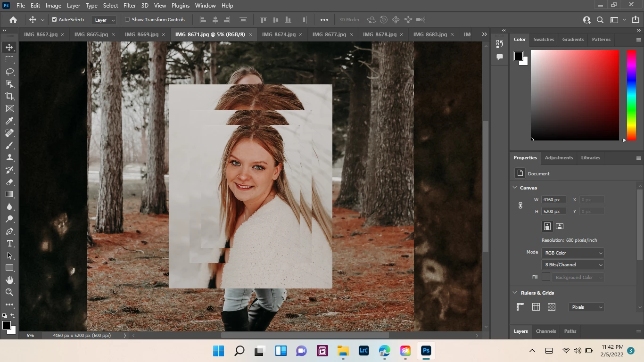
Task: Switch to the IMG_8674.jpg document tab
Action: [x=279, y=34]
